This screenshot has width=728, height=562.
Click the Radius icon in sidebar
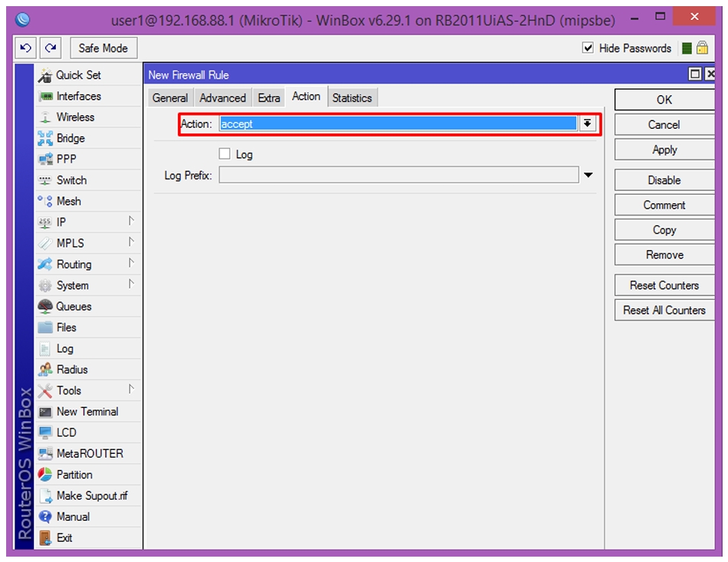tap(45, 370)
